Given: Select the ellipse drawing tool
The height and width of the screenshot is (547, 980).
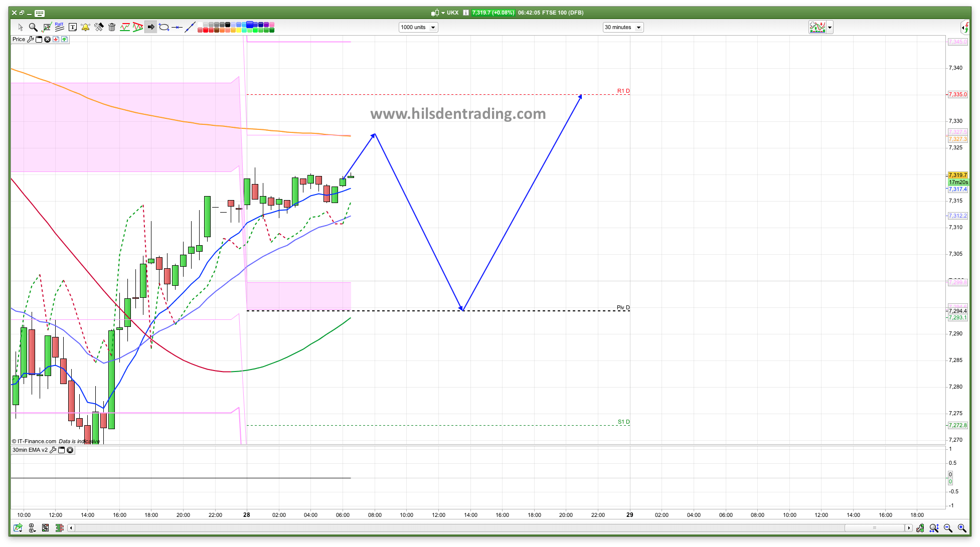Looking at the screenshot, I should tap(164, 27).
